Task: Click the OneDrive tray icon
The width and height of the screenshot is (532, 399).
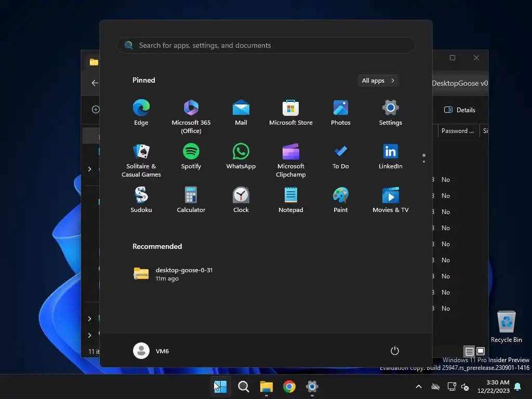Action: click(x=435, y=387)
